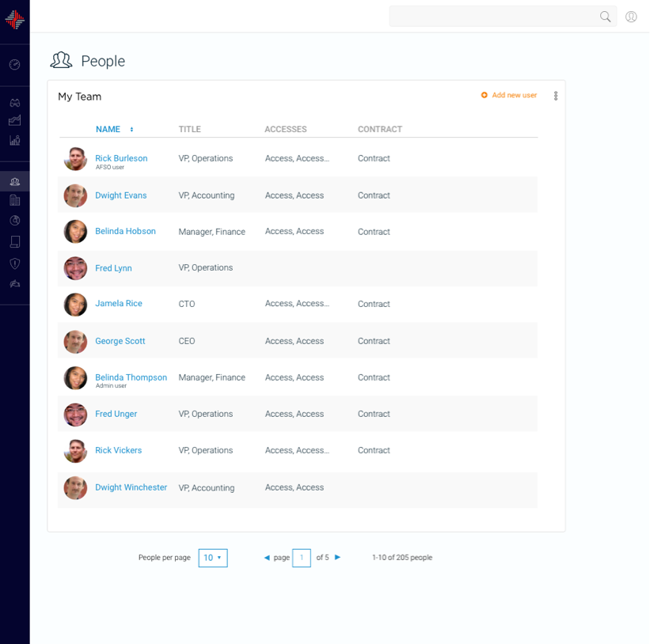Expand the People per page dropdown
650x644 pixels.
point(213,558)
